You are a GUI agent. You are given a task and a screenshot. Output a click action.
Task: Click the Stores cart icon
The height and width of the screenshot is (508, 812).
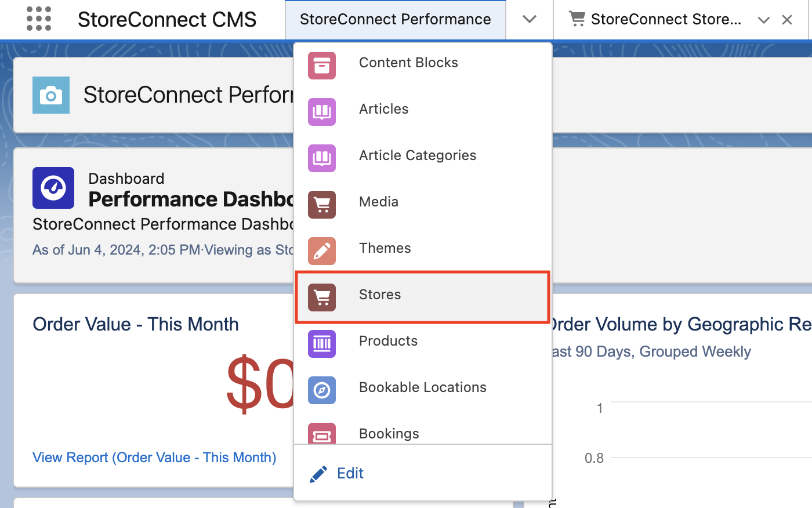[322, 297]
